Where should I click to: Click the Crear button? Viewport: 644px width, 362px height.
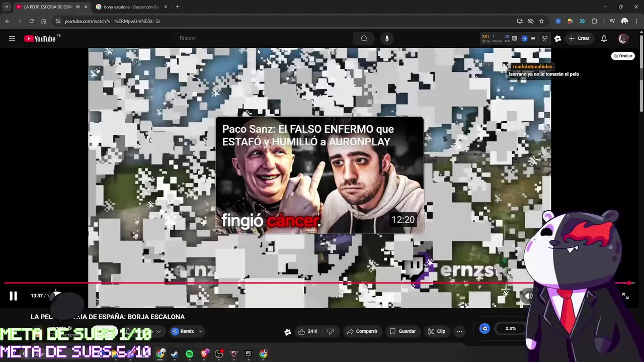pos(579,38)
